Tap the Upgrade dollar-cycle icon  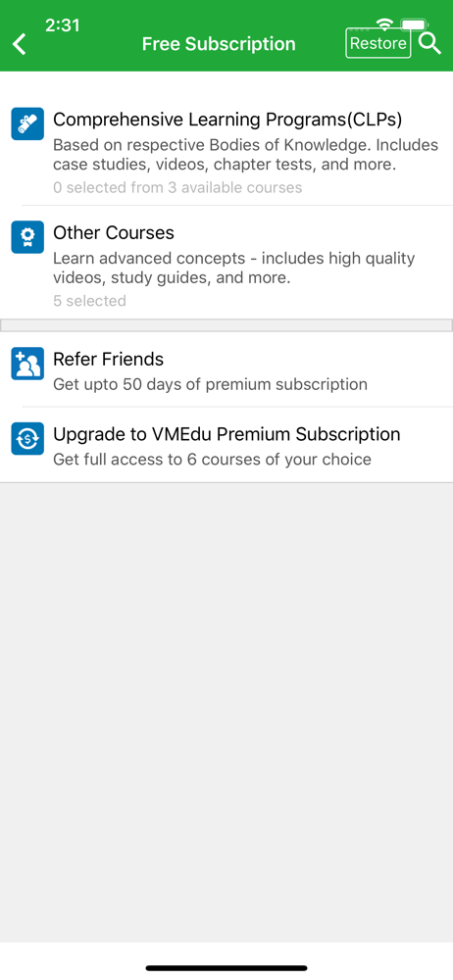[27, 438]
